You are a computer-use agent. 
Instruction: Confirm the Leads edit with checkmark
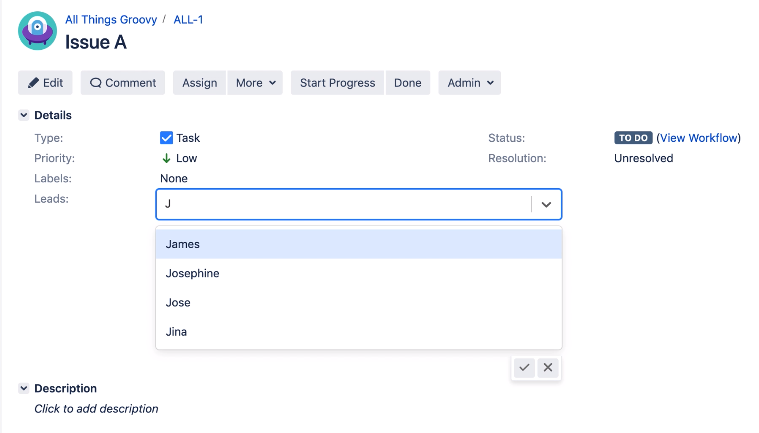point(524,368)
